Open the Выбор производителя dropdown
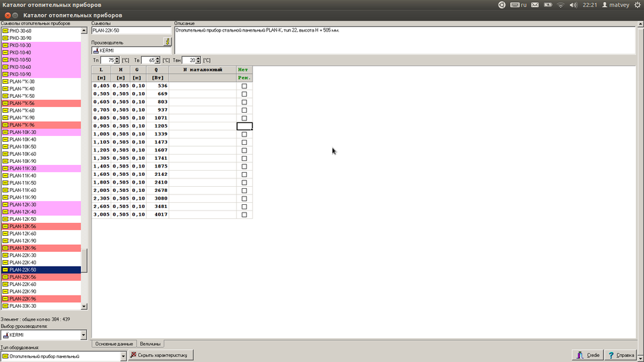 pos(83,335)
